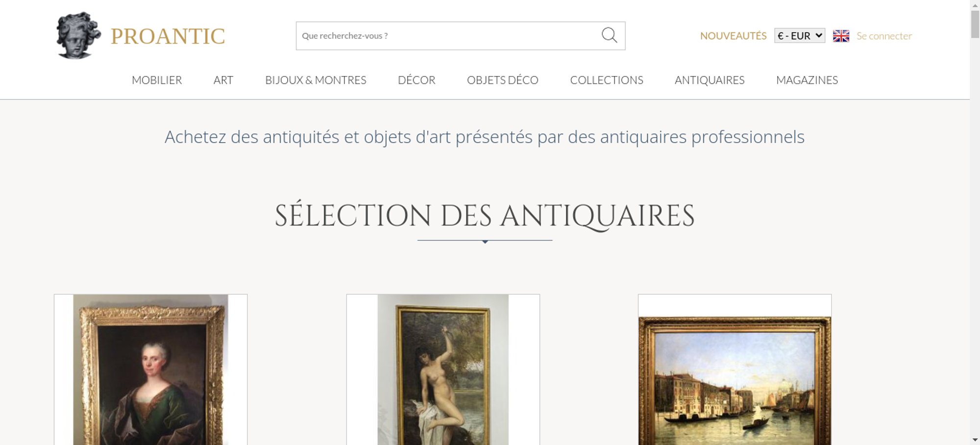Open the BIJOUX & MONTRES menu

[x=316, y=80]
